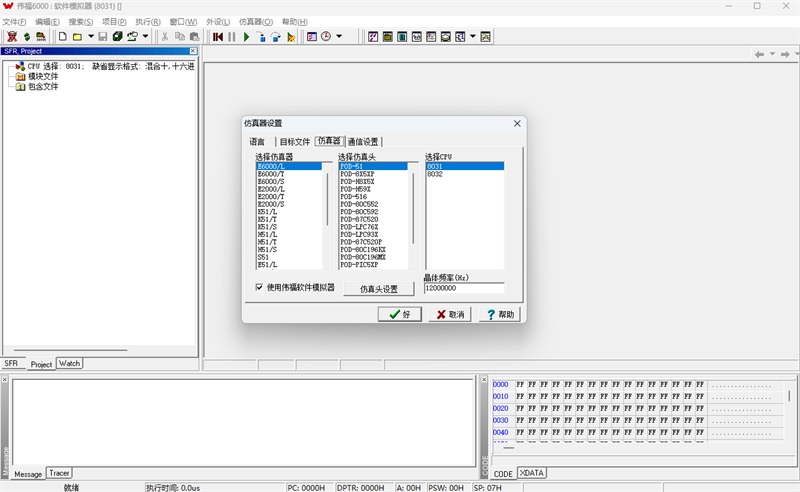
Task: Close the SFR, Project panel
Action: pyautogui.click(x=193, y=51)
